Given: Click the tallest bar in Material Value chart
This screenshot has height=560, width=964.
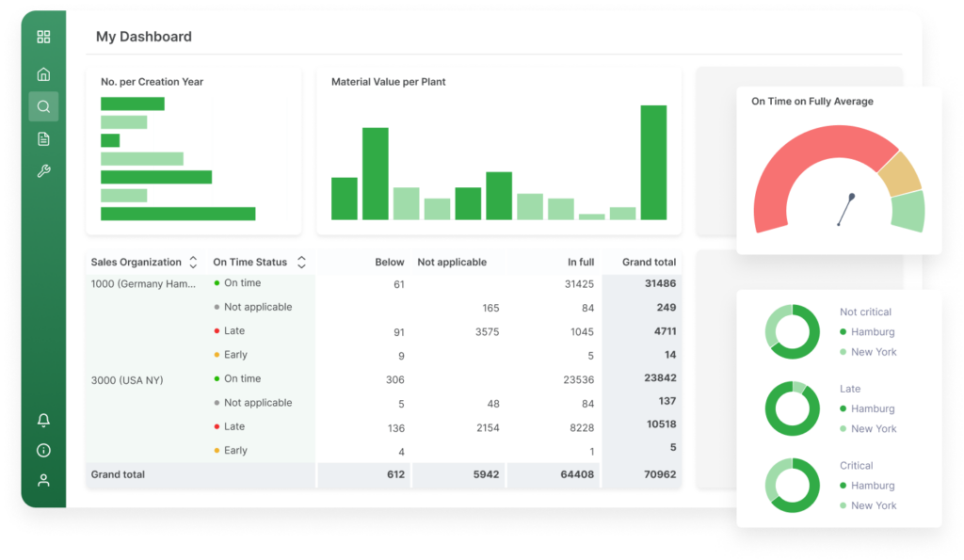Looking at the screenshot, I should 653,162.
